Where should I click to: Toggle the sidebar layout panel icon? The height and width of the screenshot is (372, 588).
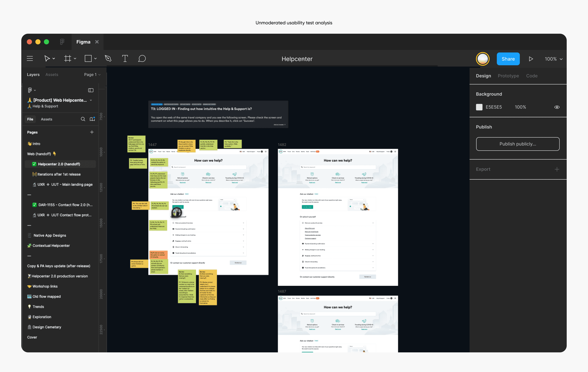point(91,90)
